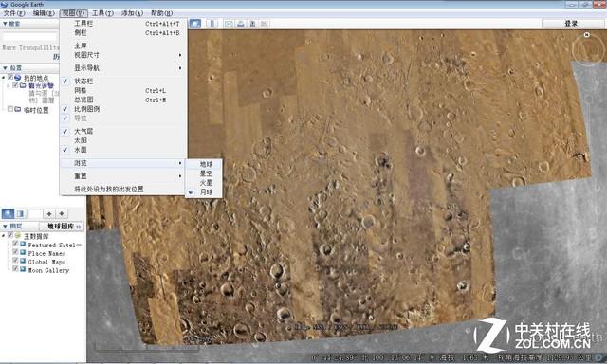Open the 显示导航 submenu

[x=123, y=68]
